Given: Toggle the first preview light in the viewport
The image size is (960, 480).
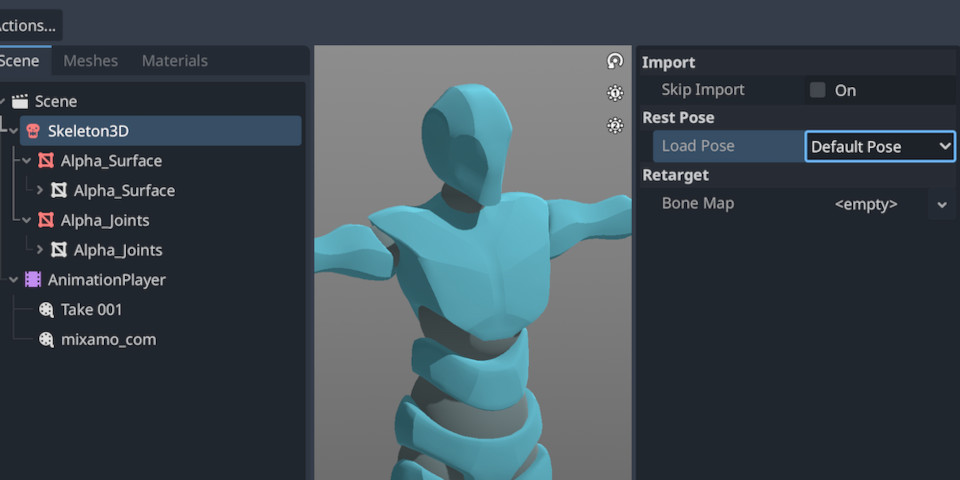Looking at the screenshot, I should tap(615, 93).
